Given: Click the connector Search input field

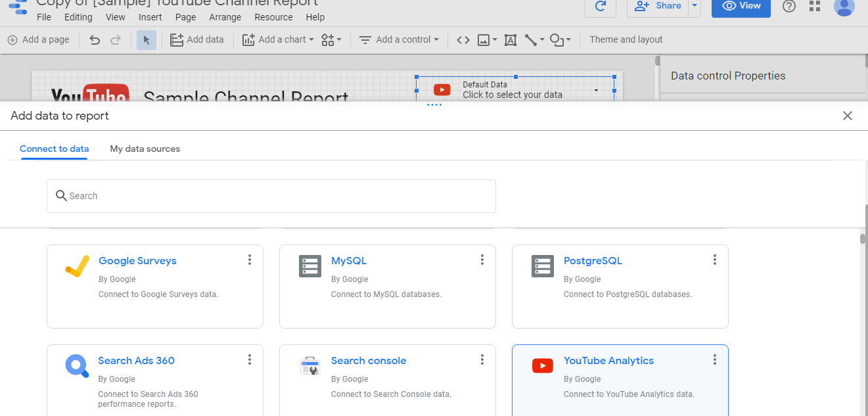Looking at the screenshot, I should pyautogui.click(x=271, y=196).
